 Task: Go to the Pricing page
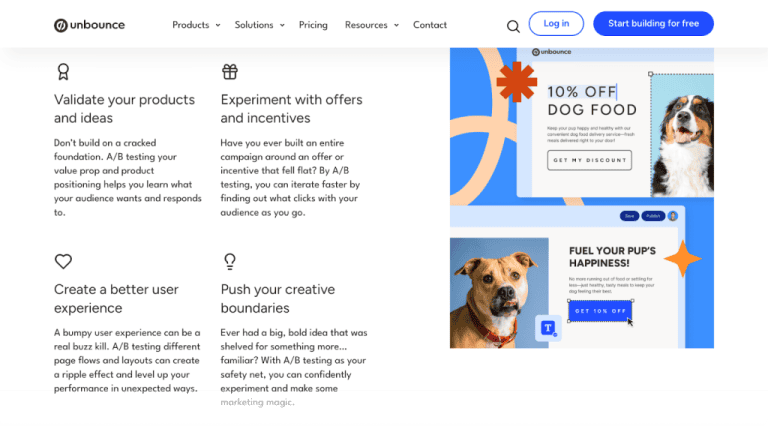313,25
